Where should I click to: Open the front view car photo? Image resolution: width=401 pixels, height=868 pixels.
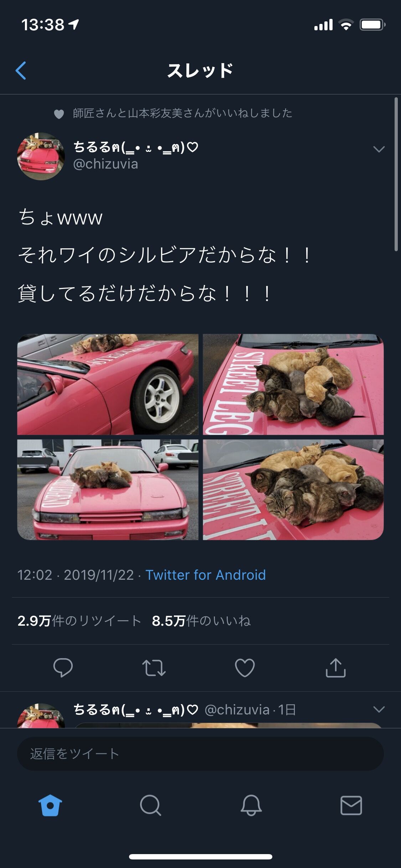click(108, 490)
